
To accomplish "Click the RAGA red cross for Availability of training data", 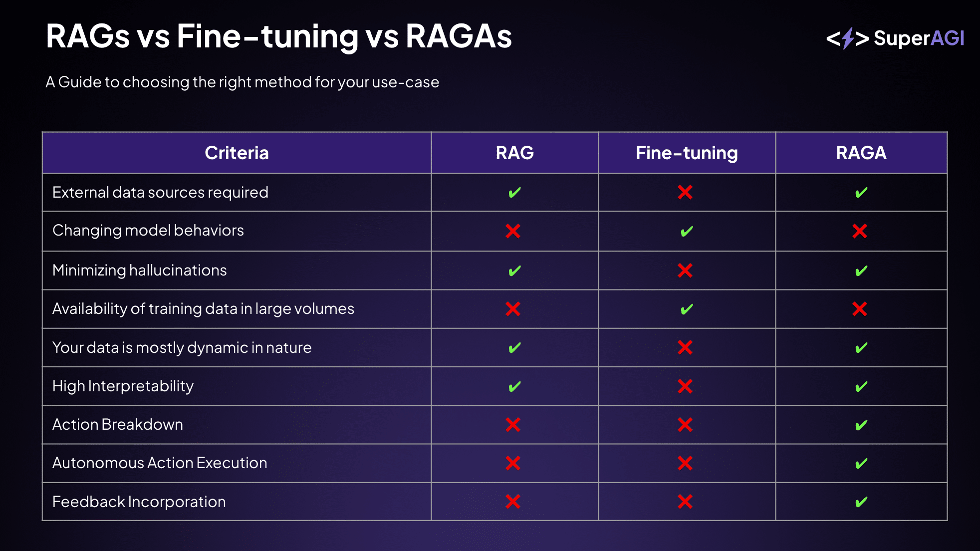I will [x=860, y=309].
